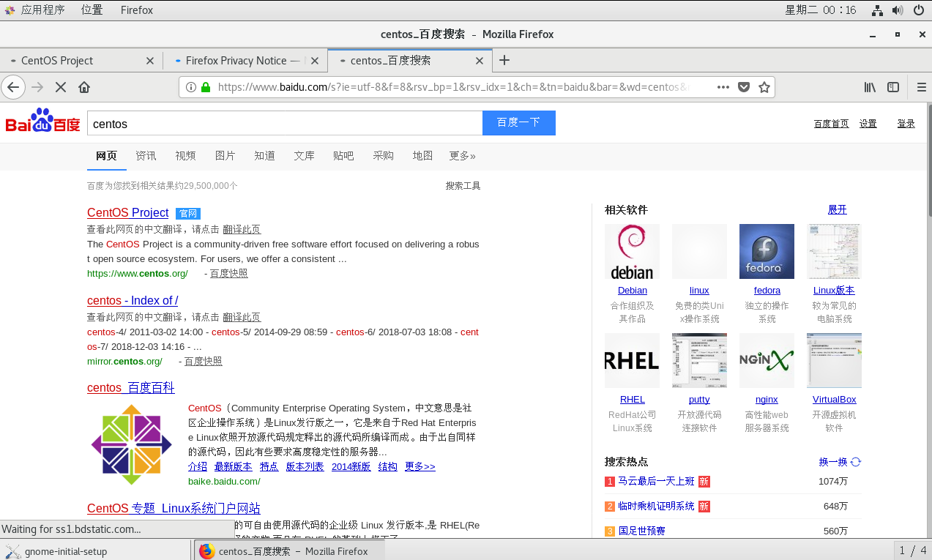
Task: Open the 版本列表 sub-link
Action: 305,466
